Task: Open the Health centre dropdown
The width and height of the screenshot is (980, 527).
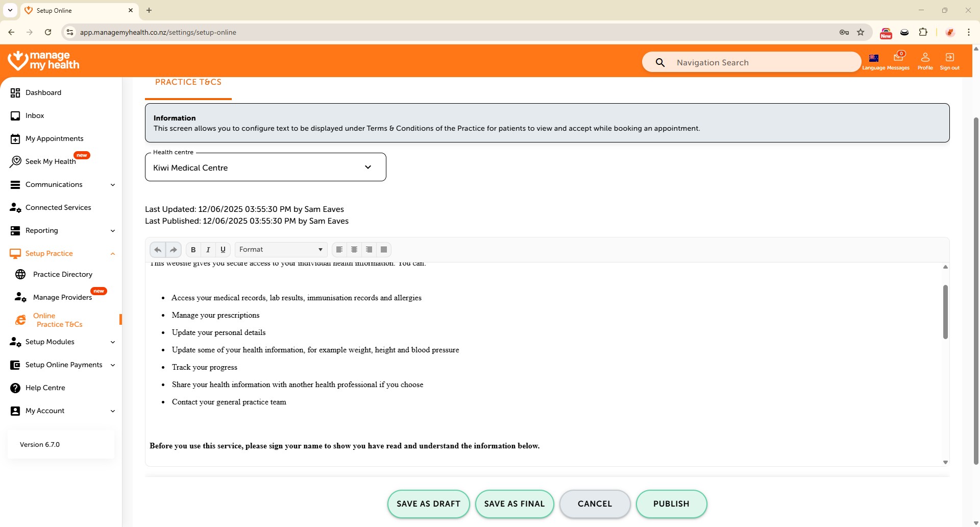Action: [265, 167]
